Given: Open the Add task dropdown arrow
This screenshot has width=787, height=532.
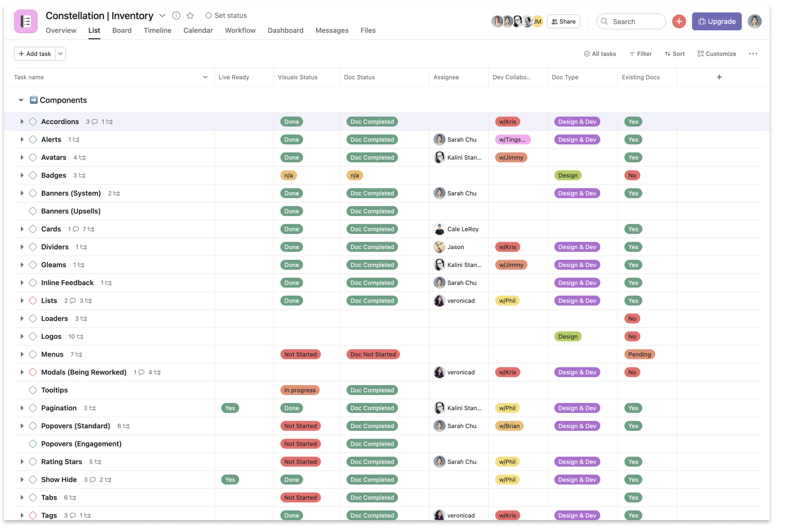Looking at the screenshot, I should [x=60, y=54].
